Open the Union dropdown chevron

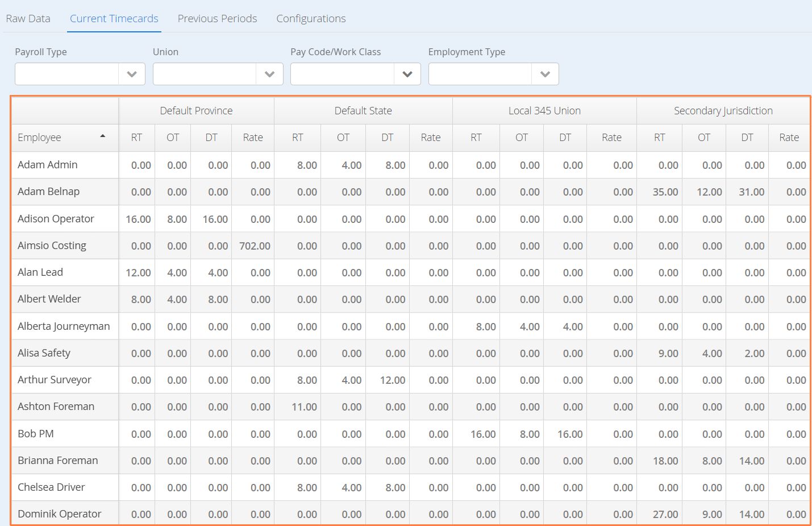[x=270, y=74]
